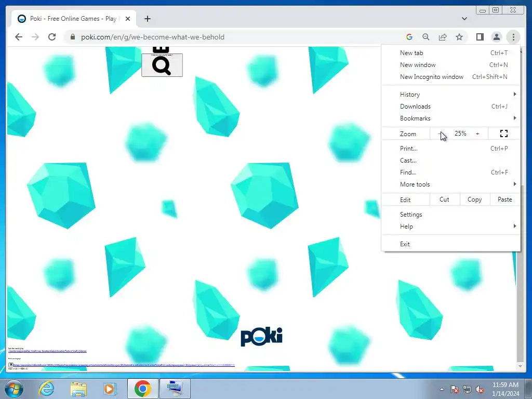Click Copy in the Edit row

coord(475,199)
